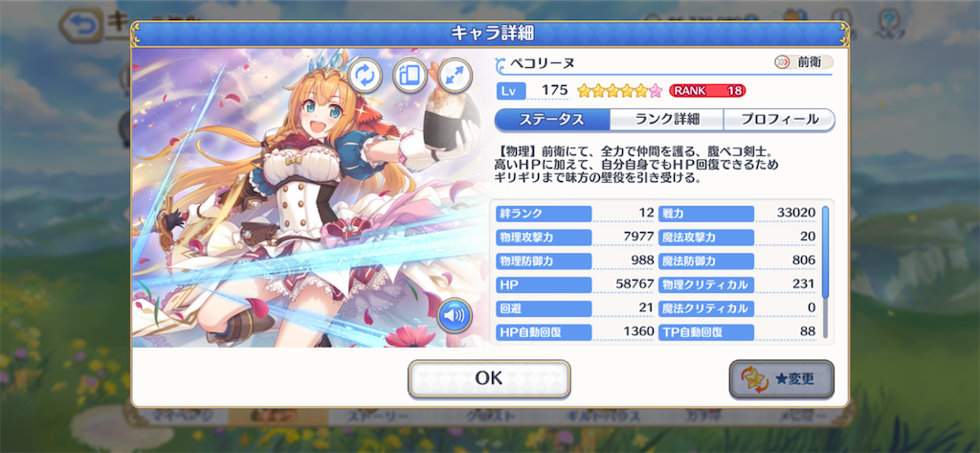
Task: Click the red RANK 18 badge
Action: pos(707,91)
